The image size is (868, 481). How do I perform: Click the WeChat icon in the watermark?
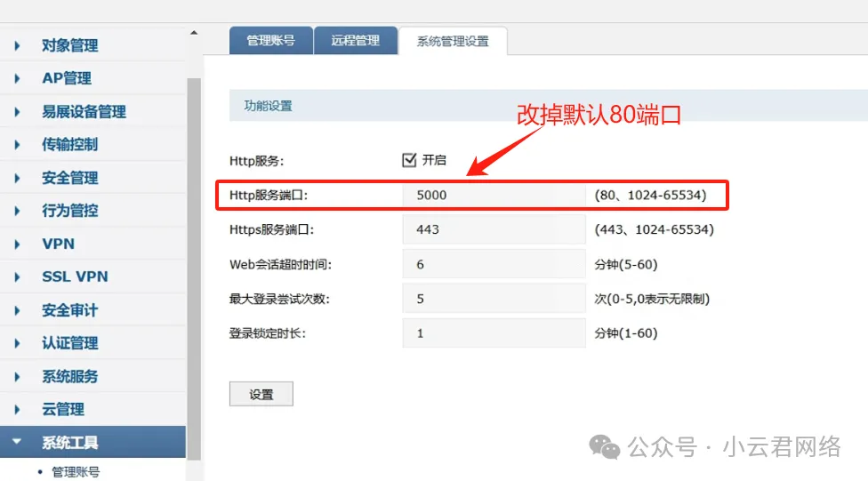point(607,446)
